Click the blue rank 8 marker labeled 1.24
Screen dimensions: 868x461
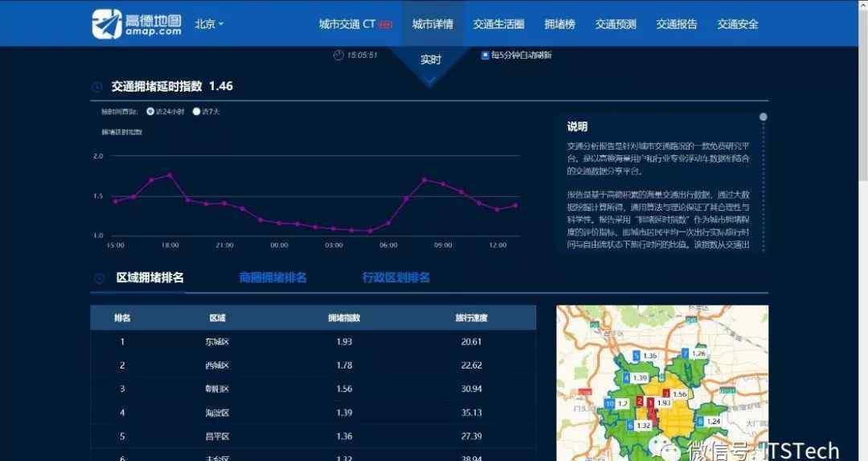[x=700, y=421]
